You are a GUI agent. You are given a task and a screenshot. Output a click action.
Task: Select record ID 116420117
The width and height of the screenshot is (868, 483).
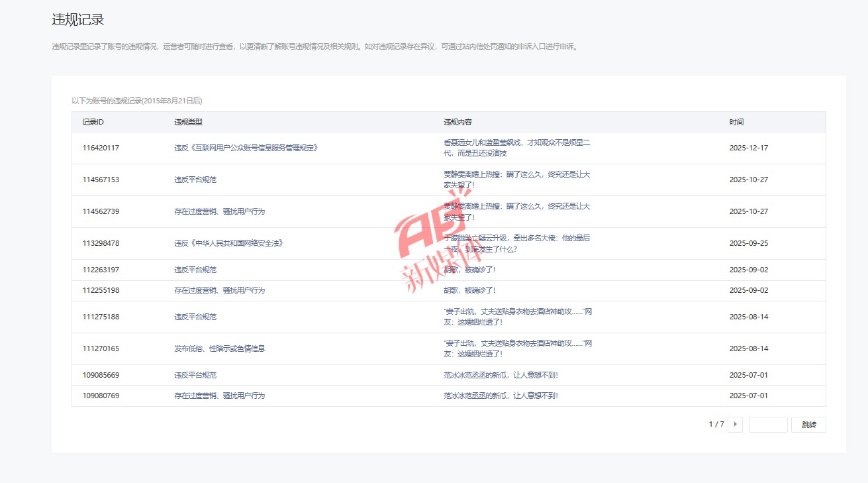101,148
